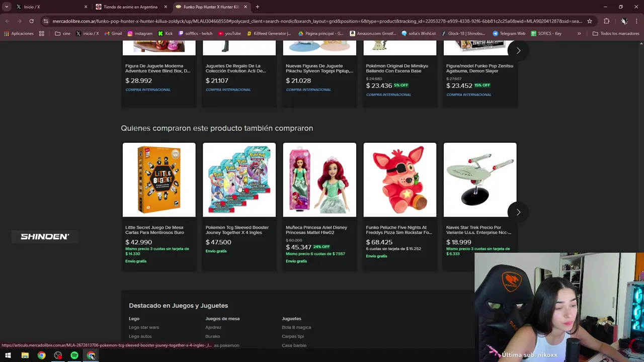The image size is (644, 362).
Task: Close the Inicio / X tab
Action: click(x=86, y=7)
